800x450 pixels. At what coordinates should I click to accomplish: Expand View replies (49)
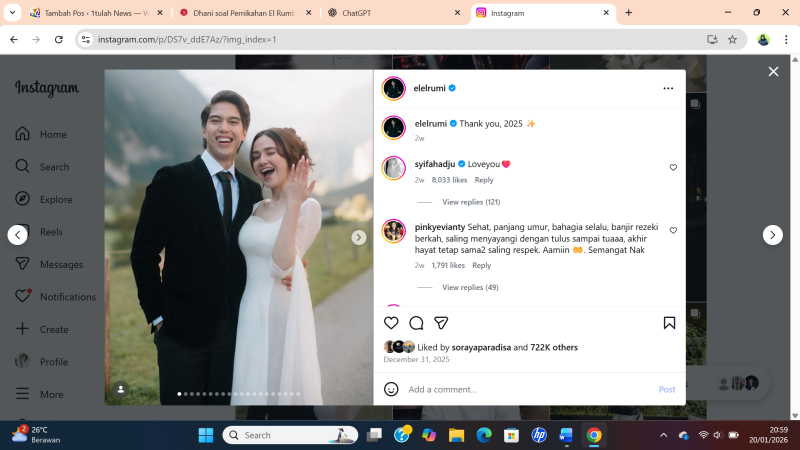[470, 287]
